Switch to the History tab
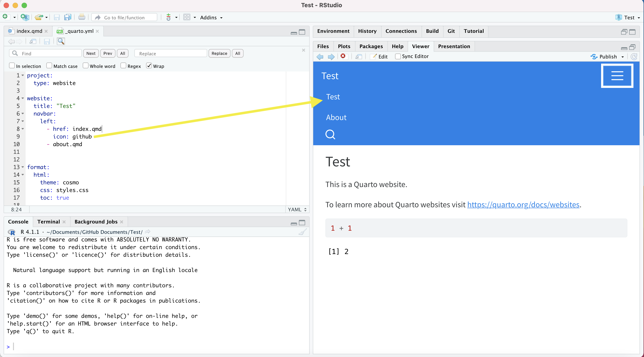 click(367, 31)
